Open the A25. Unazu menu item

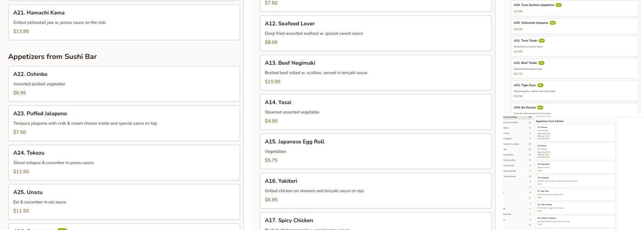coord(124,201)
